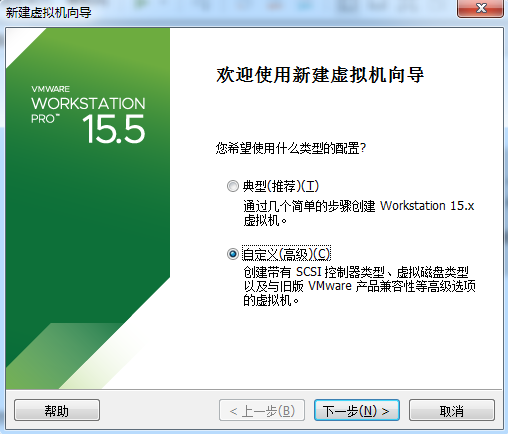
Task: Click the white triangle at banner top-left
Action: [x=20, y=42]
